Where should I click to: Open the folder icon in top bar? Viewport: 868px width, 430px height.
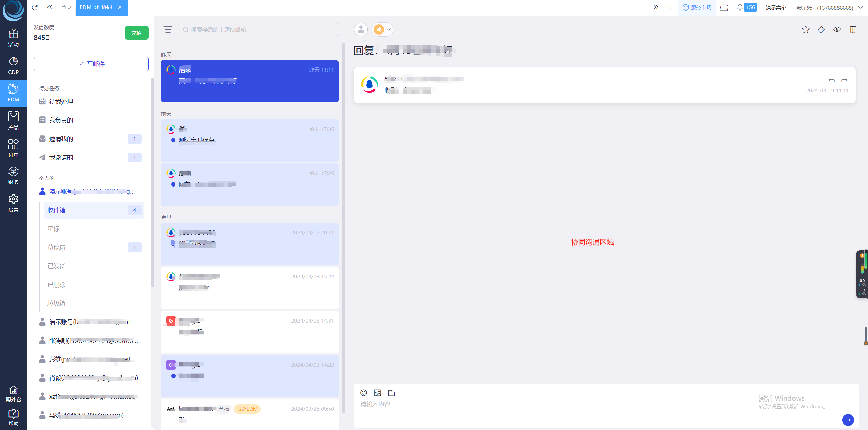pos(724,7)
